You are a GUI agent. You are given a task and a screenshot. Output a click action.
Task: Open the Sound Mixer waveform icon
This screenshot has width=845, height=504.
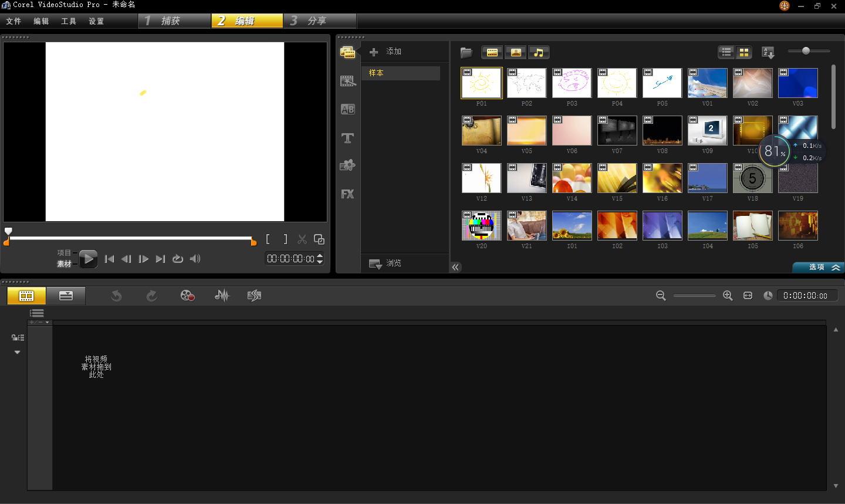[x=222, y=296]
